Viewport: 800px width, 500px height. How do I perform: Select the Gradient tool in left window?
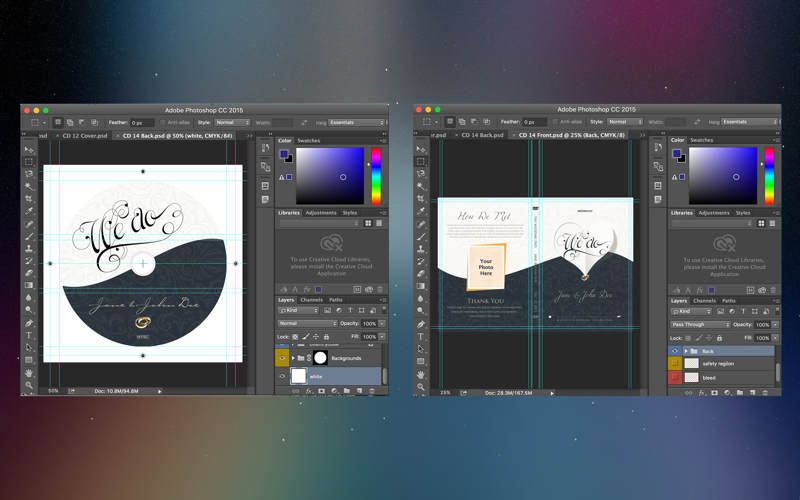[x=29, y=285]
